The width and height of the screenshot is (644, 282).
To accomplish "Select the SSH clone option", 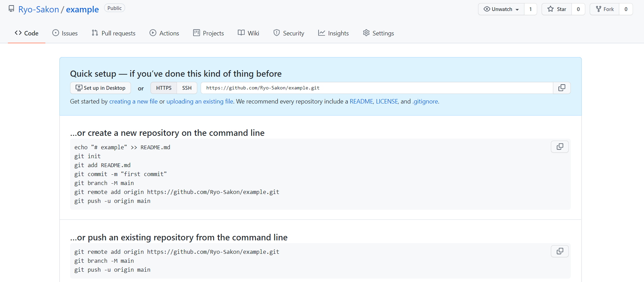I will pos(187,88).
